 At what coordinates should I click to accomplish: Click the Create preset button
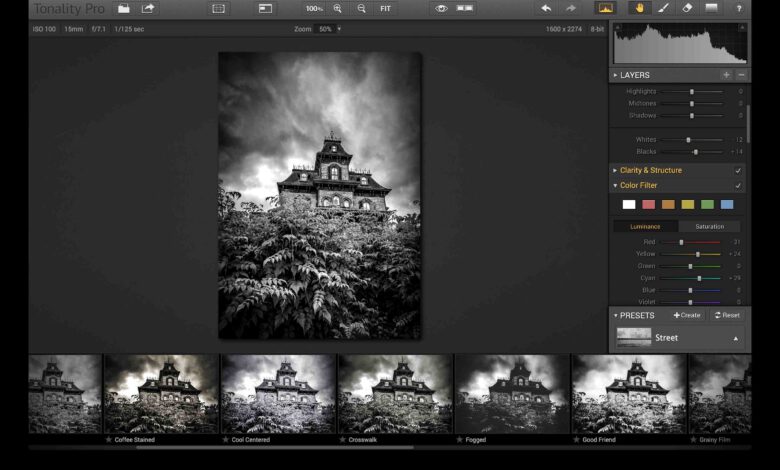pyautogui.click(x=687, y=315)
